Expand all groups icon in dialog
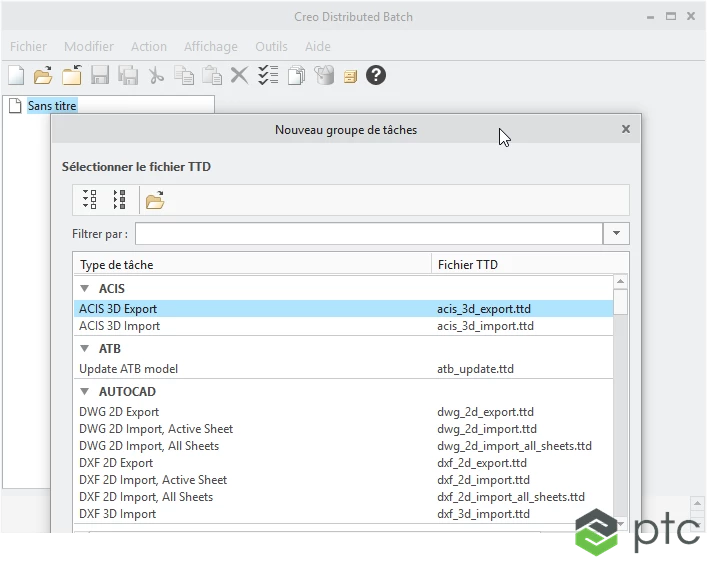Screen dimensions: 707x563 point(90,199)
